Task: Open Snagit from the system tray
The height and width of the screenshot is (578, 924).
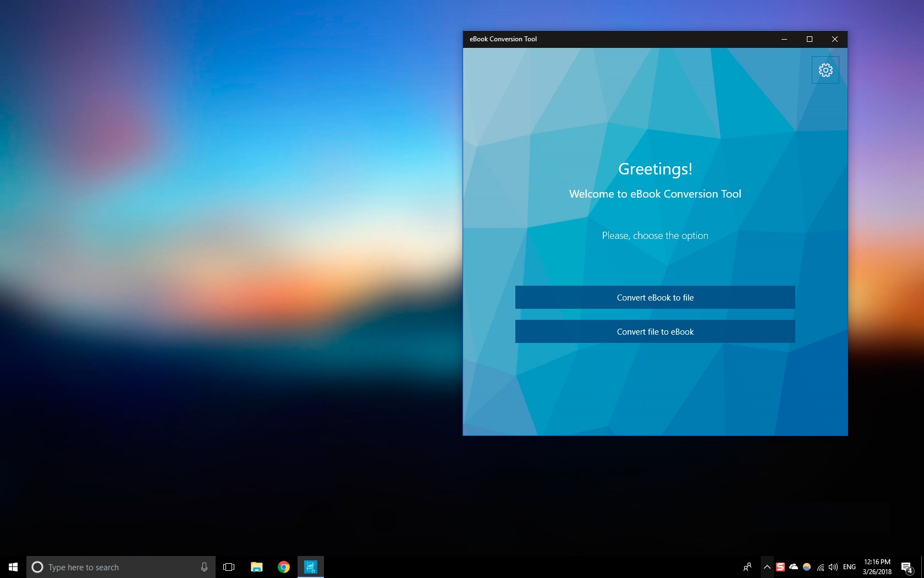Action: pyautogui.click(x=780, y=567)
